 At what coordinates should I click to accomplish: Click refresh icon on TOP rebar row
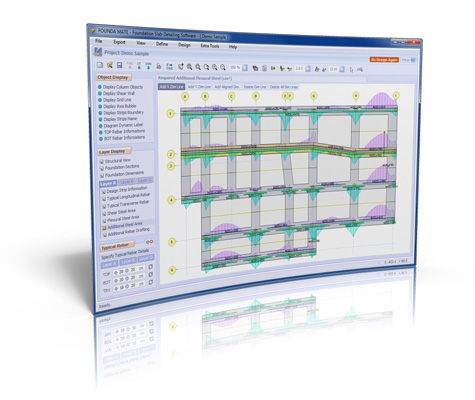(x=150, y=267)
